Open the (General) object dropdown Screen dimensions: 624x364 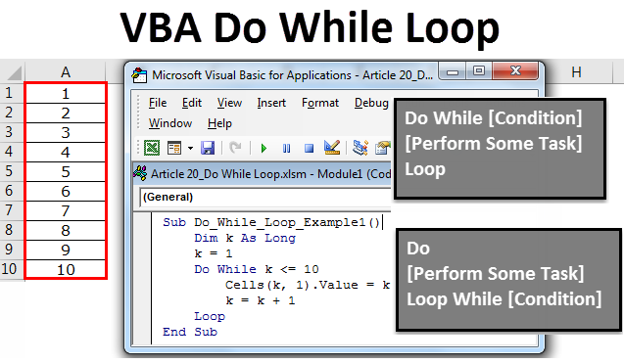265,197
